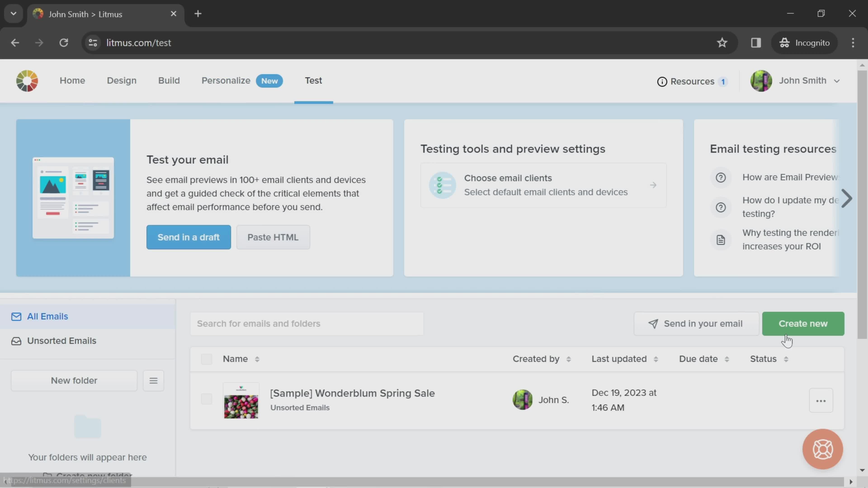Toggle the email list options hamburger icon
Image resolution: width=868 pixels, height=488 pixels.
[154, 380]
